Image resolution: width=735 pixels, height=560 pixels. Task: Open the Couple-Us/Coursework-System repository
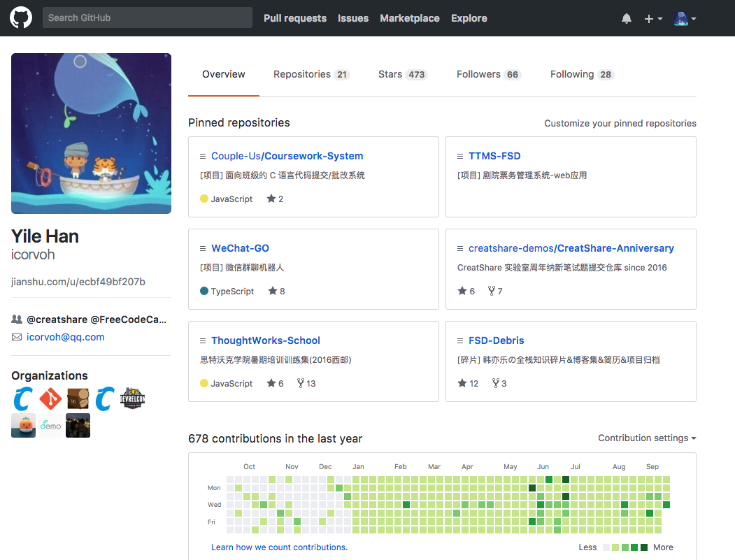(x=287, y=156)
